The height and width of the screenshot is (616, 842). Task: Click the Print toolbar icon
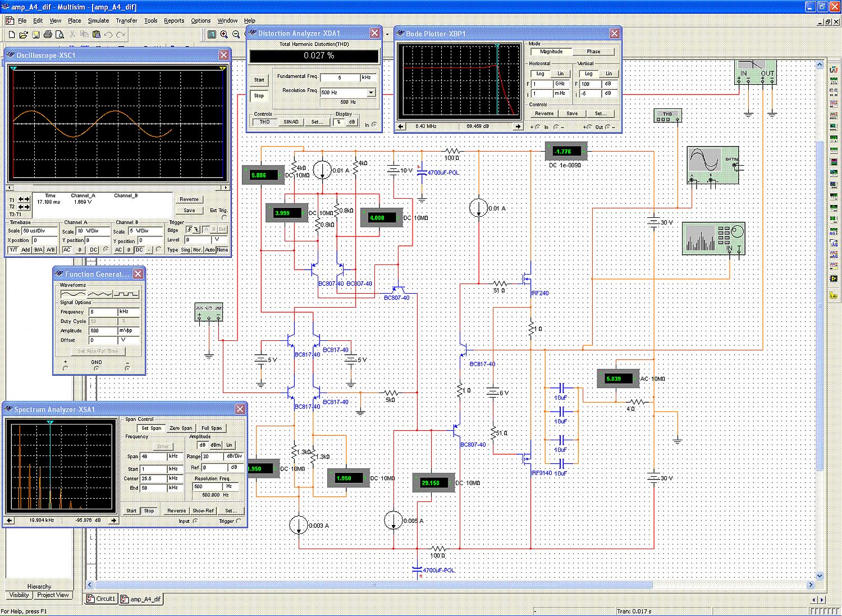(x=48, y=35)
